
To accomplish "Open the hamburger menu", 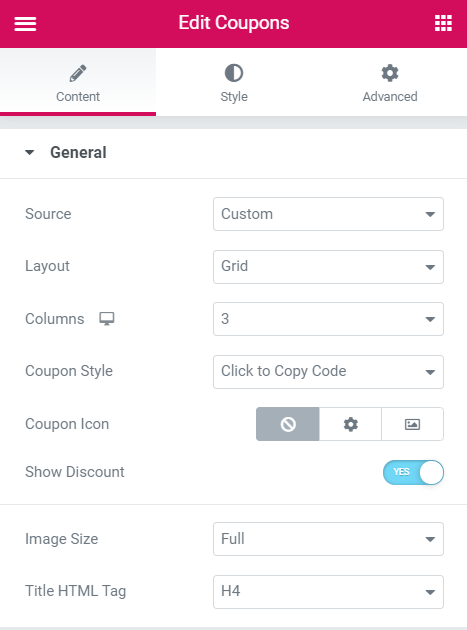I will pos(25,24).
